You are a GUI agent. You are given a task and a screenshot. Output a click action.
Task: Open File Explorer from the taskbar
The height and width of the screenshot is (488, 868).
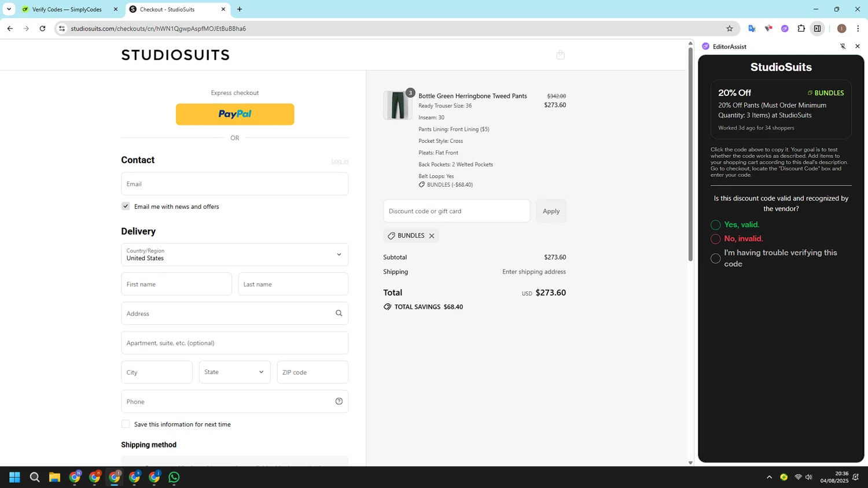(54, 477)
